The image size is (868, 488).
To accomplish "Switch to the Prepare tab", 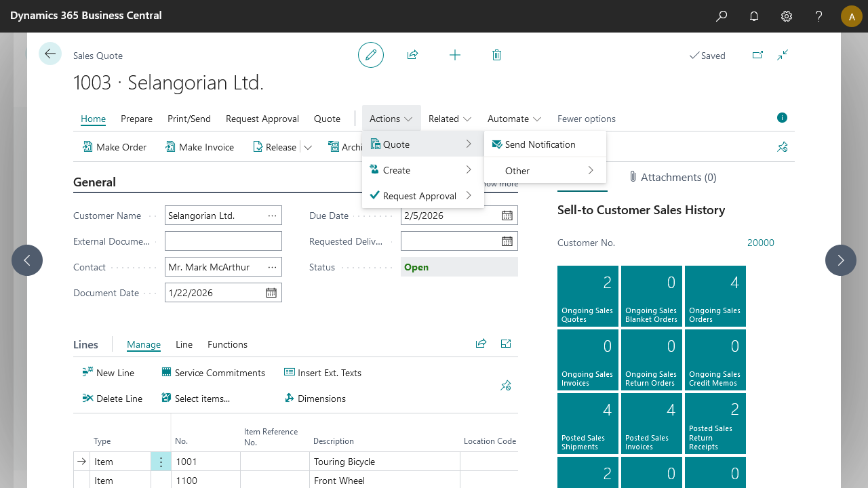I will [x=136, y=119].
